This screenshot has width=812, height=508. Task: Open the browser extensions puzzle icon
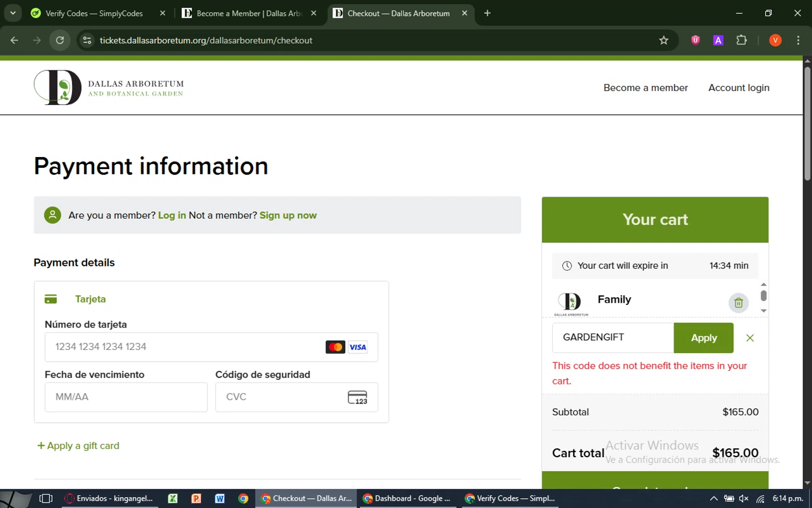(742, 40)
